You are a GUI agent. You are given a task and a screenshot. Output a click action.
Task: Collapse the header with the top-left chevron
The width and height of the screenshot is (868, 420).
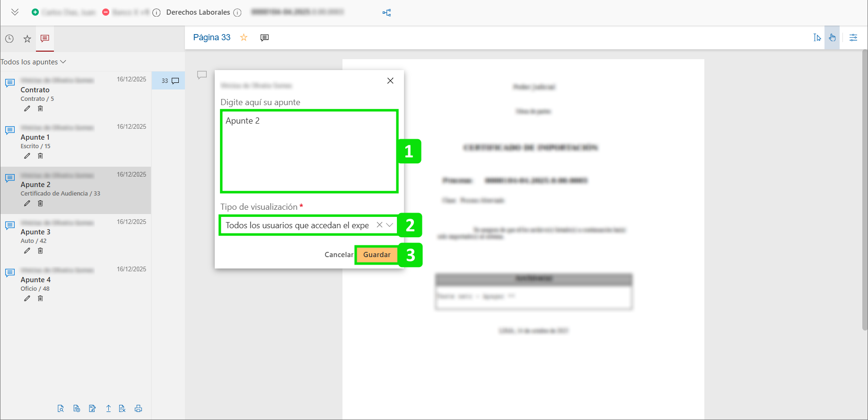(15, 12)
